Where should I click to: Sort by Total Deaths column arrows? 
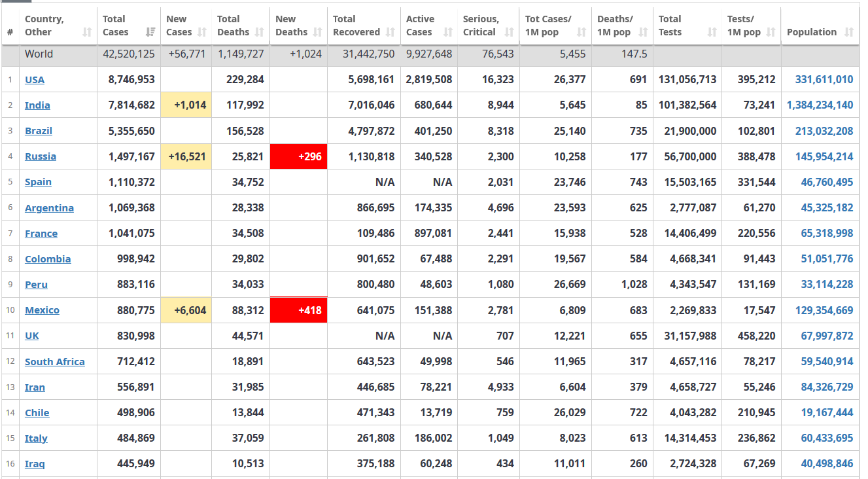coord(260,32)
